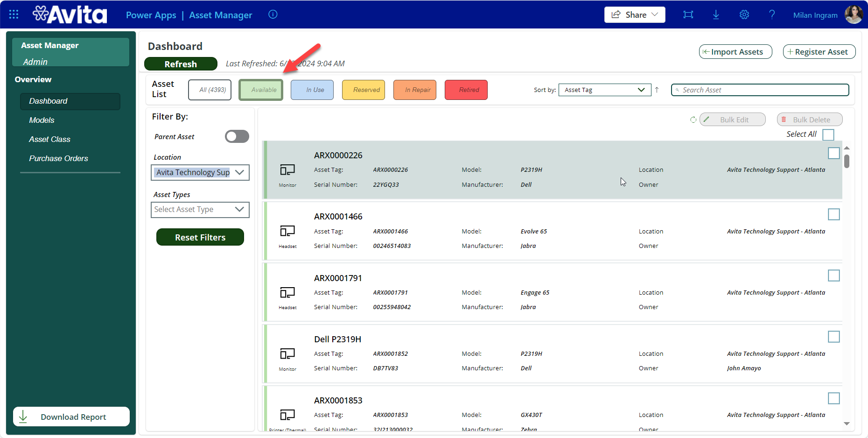Screen dimensions: 868x438
Task: Open Milan Ingram's profile avatar
Action: [854, 14]
